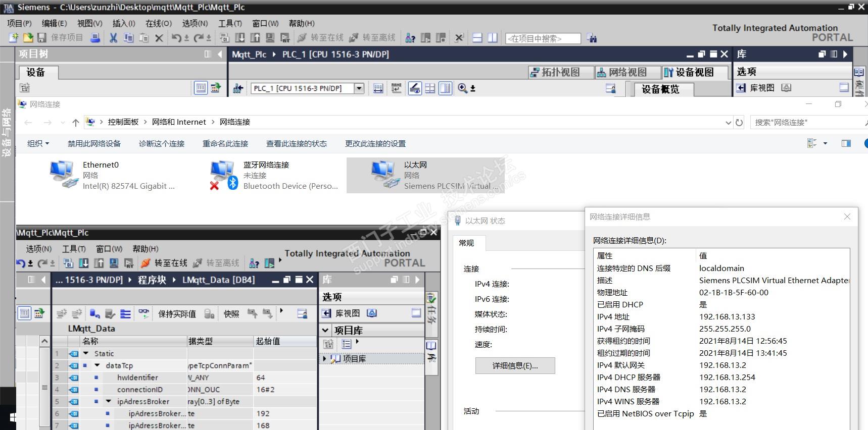The width and height of the screenshot is (868, 430).
Task: Toggle the preview pane in Network Connections
Action: point(846,143)
